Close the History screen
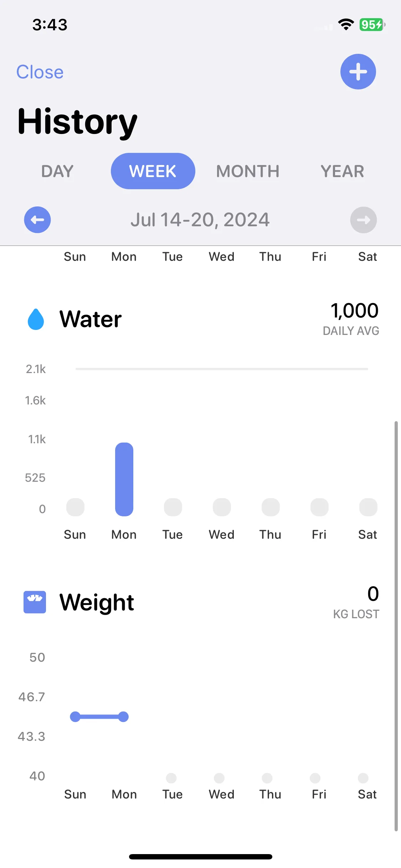The width and height of the screenshot is (401, 868). point(40,72)
